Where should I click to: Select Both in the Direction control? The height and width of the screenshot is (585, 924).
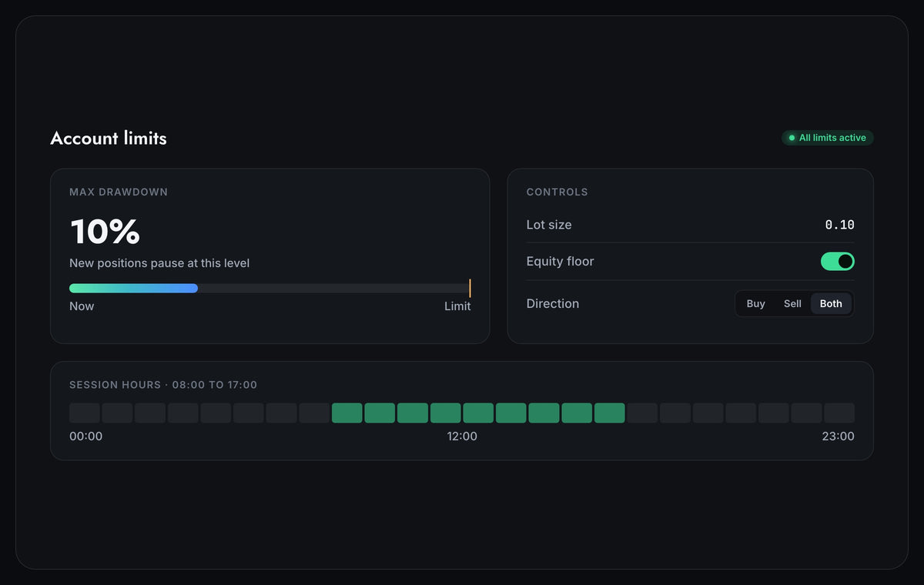pyautogui.click(x=831, y=303)
